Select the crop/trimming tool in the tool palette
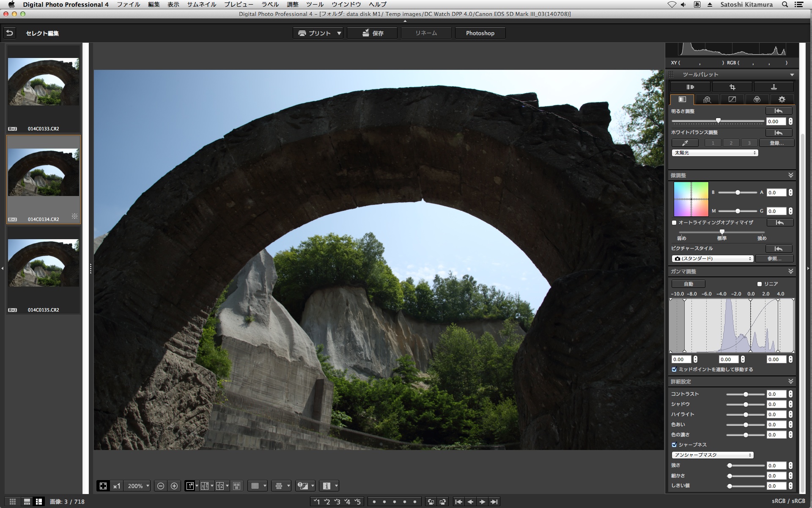 point(732,87)
